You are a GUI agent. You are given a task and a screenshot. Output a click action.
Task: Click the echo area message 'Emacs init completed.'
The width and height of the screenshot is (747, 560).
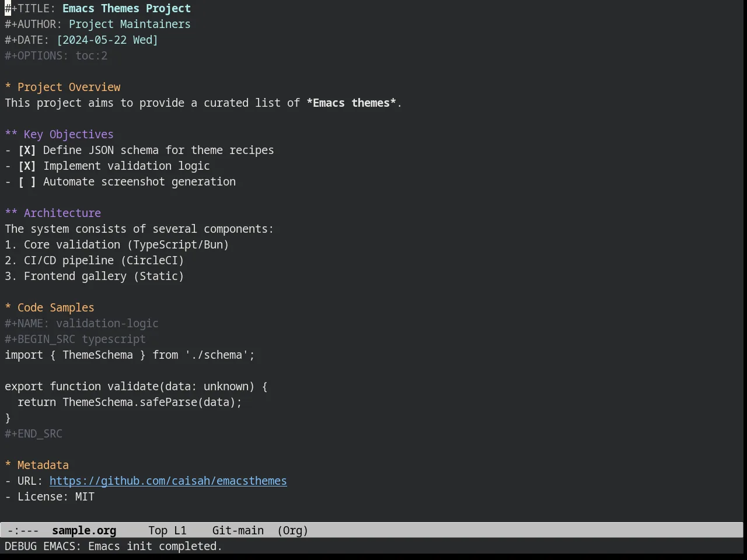[x=155, y=546]
